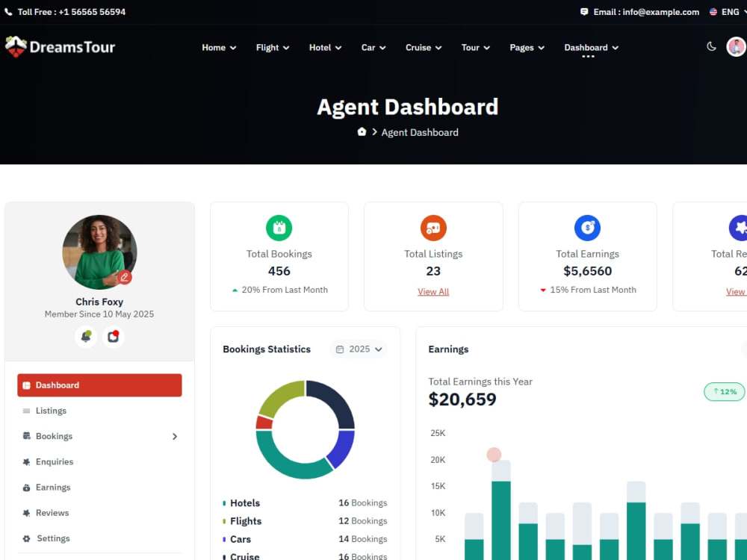The image size is (747, 560).
Task: Click the Earnings sidebar icon
Action: click(x=26, y=488)
